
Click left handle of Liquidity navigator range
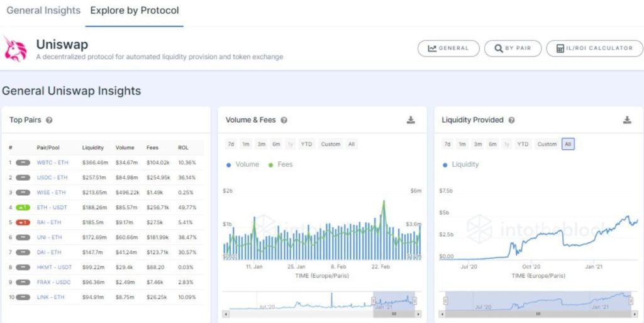coord(445,301)
